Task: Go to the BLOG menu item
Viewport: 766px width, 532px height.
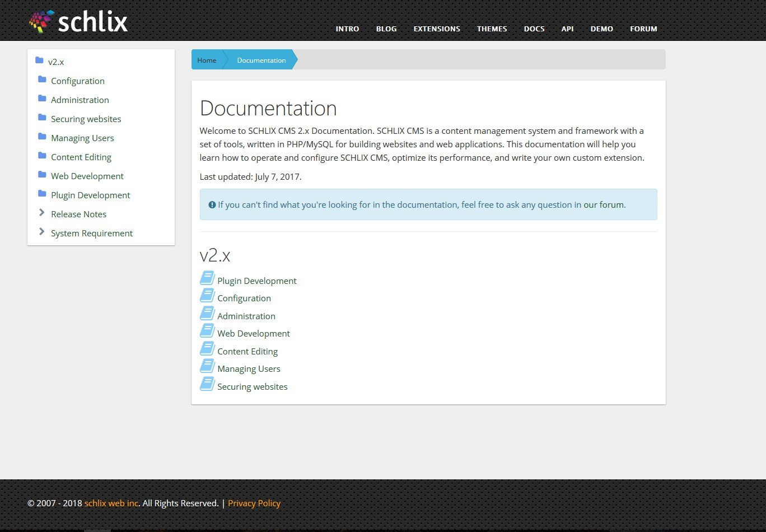Action: [x=386, y=29]
